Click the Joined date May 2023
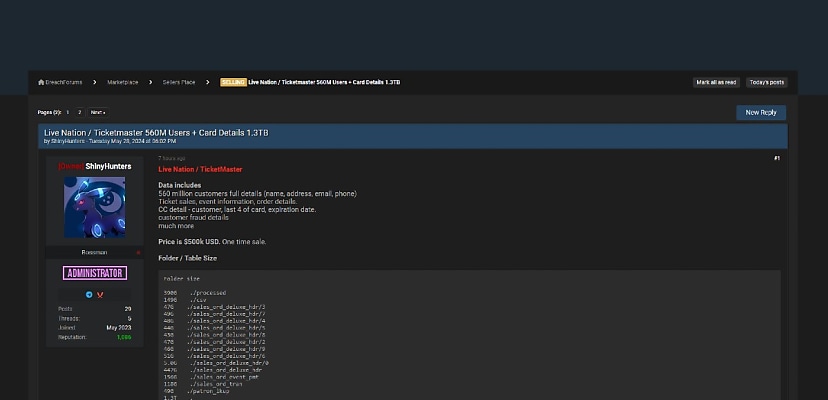This screenshot has width=828, height=400. pyautogui.click(x=119, y=328)
